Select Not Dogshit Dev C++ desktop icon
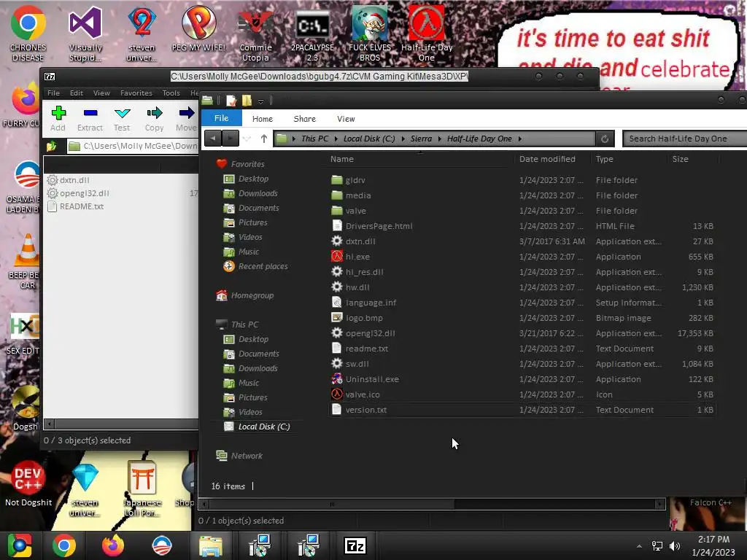 tap(28, 484)
